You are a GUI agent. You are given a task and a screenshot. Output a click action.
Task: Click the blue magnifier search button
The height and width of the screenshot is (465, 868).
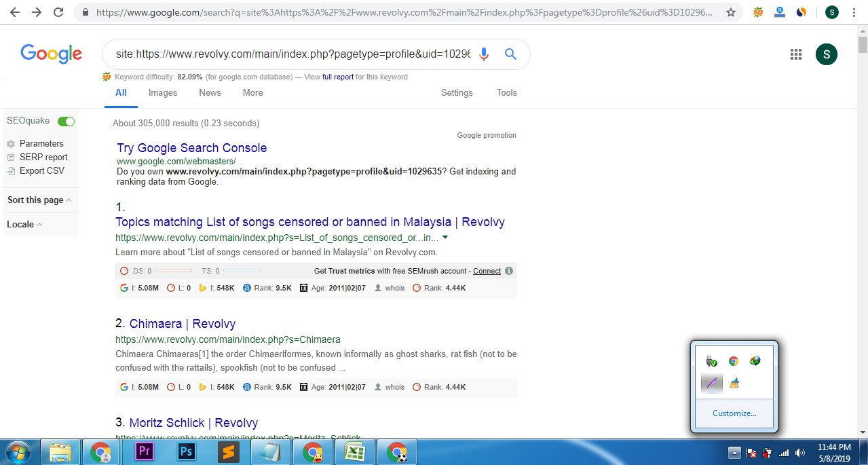(511, 54)
